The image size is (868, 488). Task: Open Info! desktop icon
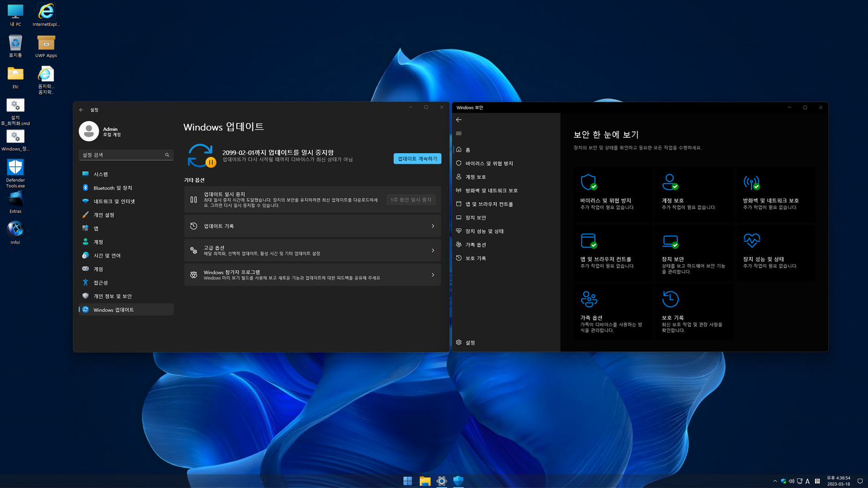point(15,233)
